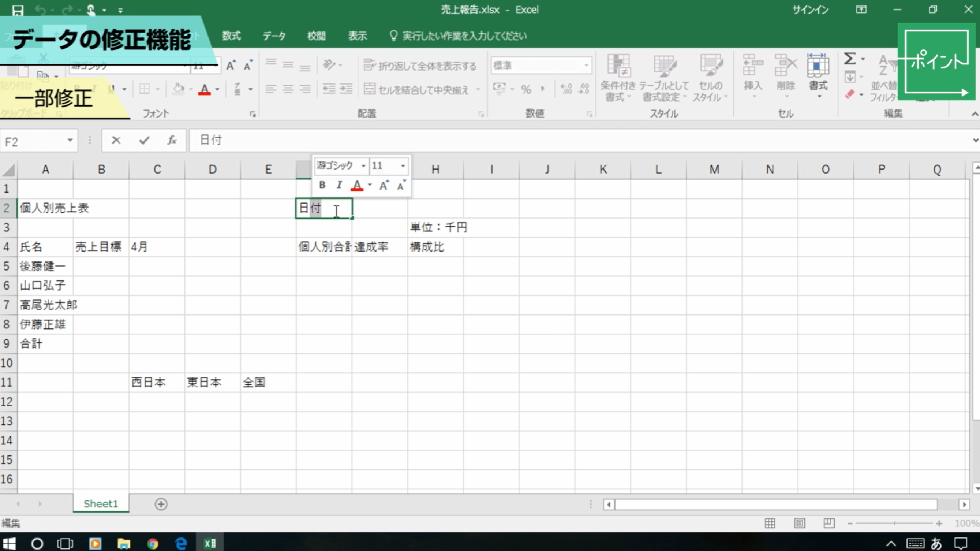
Task: Click mini toolbar red font color button
Action: 357,186
